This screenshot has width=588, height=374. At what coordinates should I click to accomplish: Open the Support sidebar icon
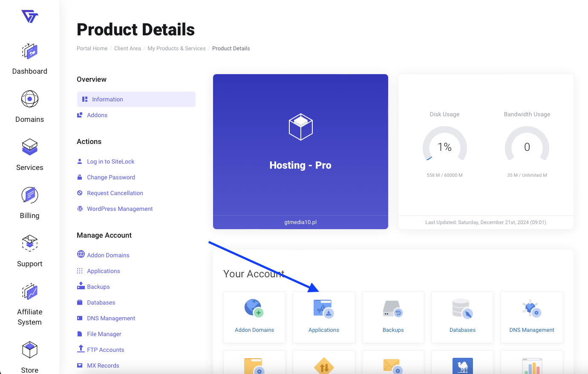(30, 243)
